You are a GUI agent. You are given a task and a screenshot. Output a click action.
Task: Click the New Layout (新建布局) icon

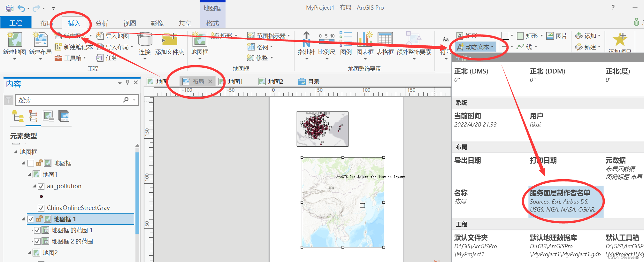(40, 39)
